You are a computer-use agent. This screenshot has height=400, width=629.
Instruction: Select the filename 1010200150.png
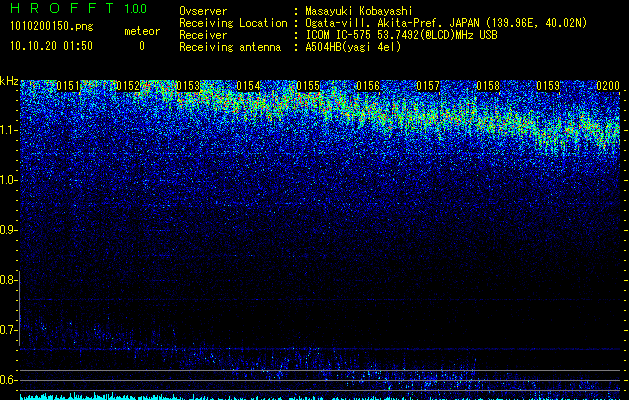click(x=52, y=27)
